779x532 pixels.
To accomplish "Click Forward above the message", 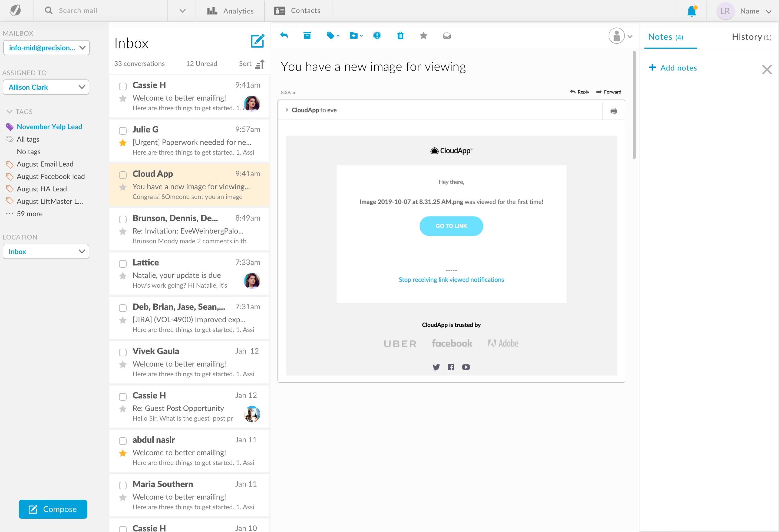I will click(x=609, y=92).
